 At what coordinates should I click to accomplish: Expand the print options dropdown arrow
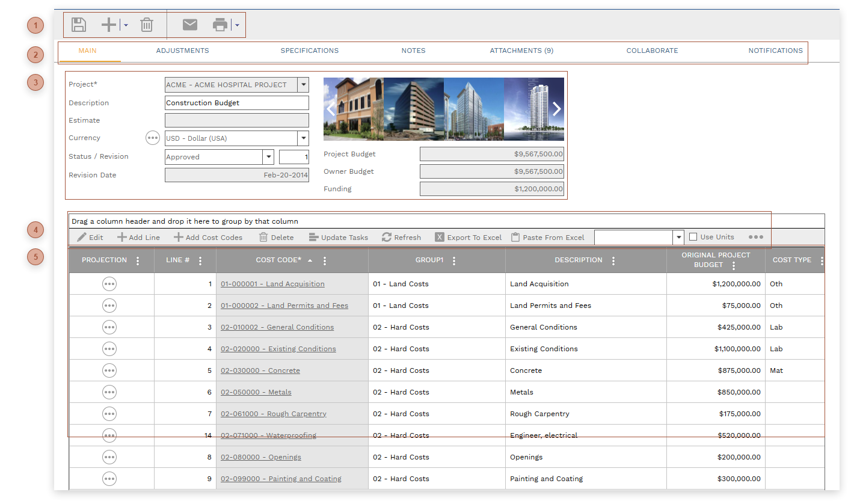tap(238, 25)
